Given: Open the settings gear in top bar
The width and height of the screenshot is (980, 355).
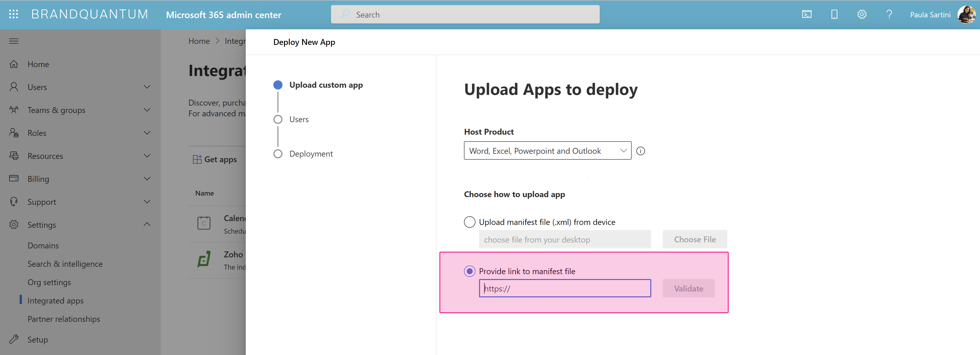Looking at the screenshot, I should pyautogui.click(x=862, y=15).
